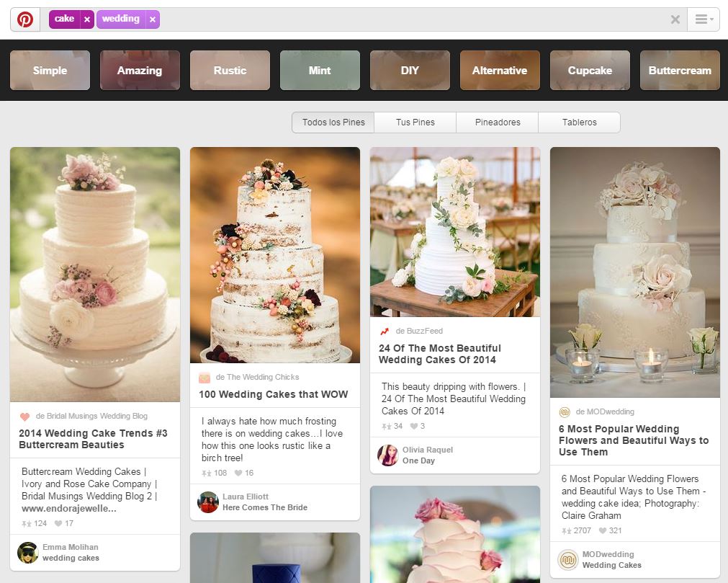This screenshot has width=728, height=583.
Task: Switch to 'Tus Pines' tab
Action: click(415, 123)
